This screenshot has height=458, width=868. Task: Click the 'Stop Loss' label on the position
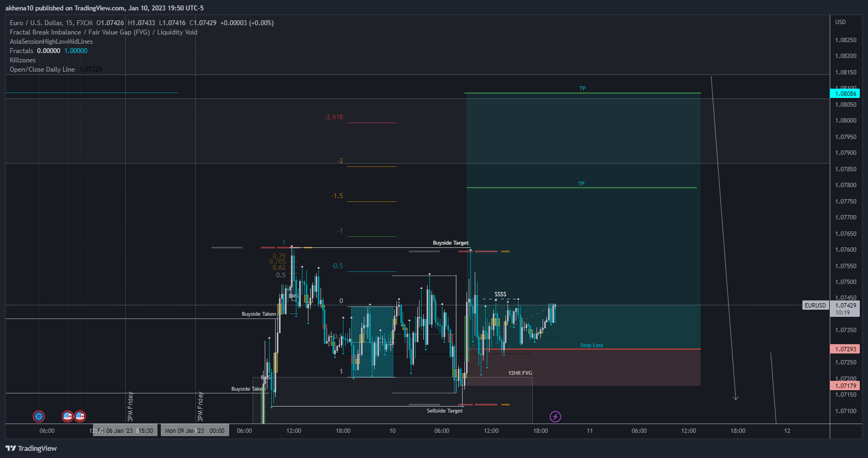pos(592,345)
